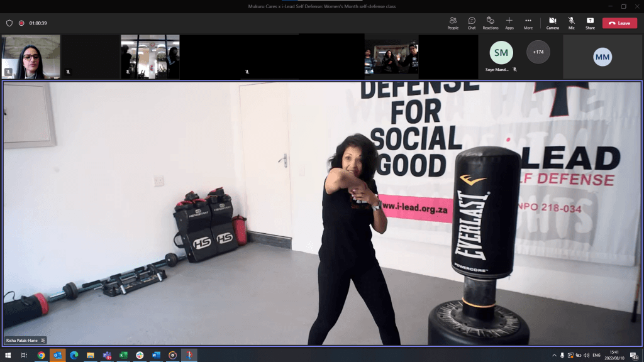
Task: Share your screen with Share button
Action: click(590, 23)
